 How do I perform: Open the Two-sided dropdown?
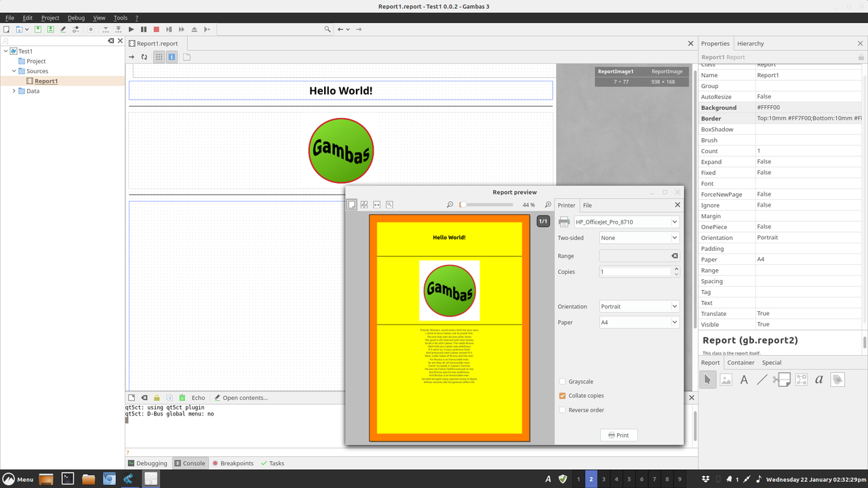click(x=639, y=238)
